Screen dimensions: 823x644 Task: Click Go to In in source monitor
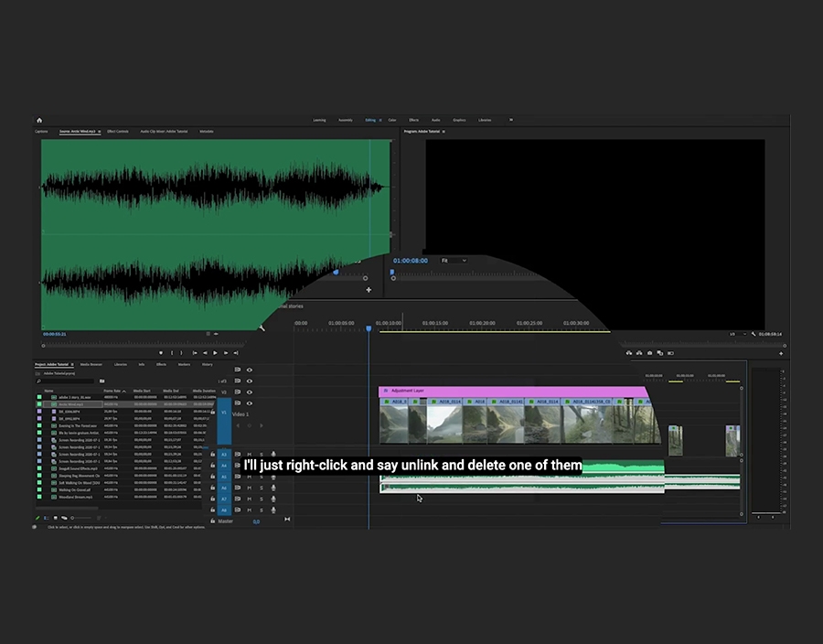(x=195, y=353)
